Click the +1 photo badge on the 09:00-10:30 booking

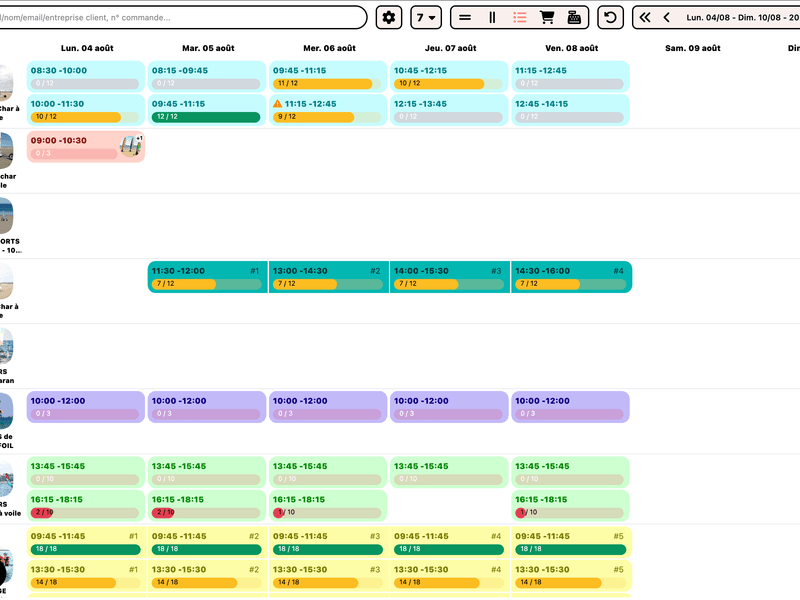click(x=140, y=138)
